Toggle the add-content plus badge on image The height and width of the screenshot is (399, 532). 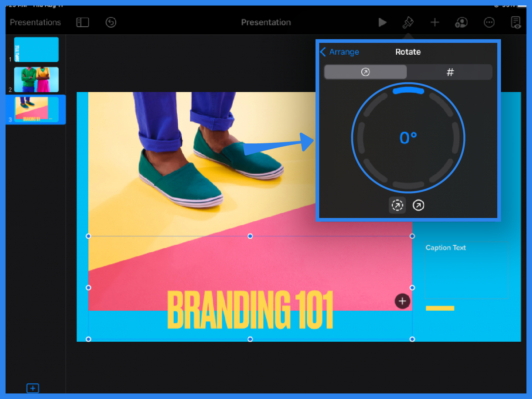[402, 301]
